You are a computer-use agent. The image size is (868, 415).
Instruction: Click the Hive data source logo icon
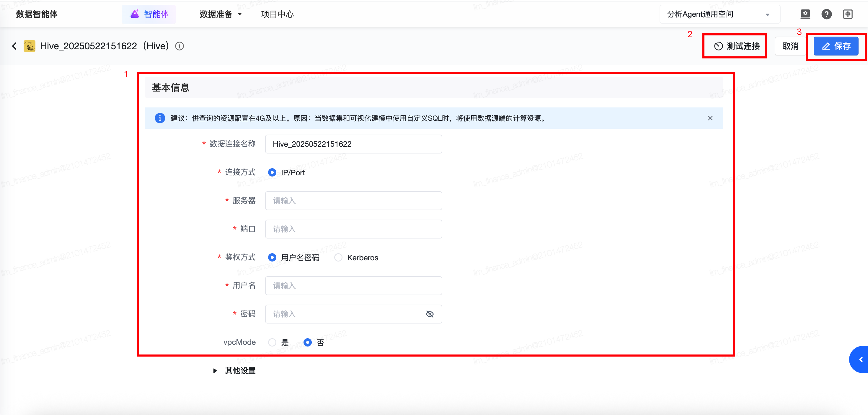tap(29, 46)
